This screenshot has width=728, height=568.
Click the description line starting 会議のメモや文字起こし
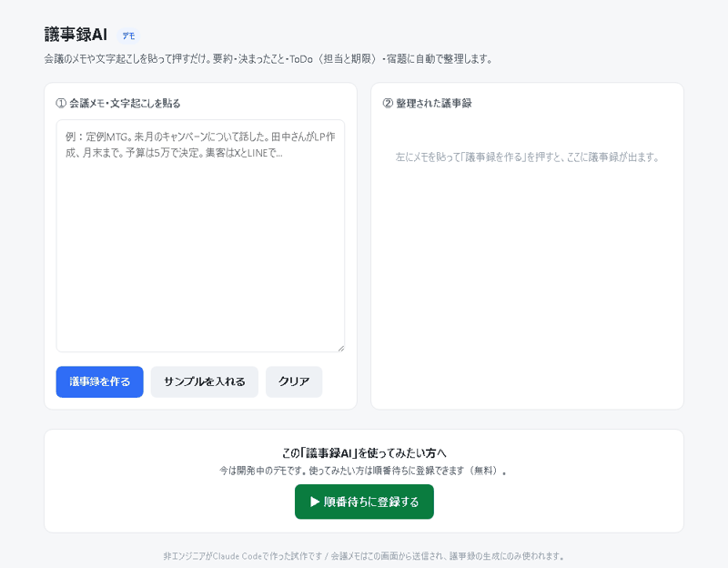tap(268, 59)
